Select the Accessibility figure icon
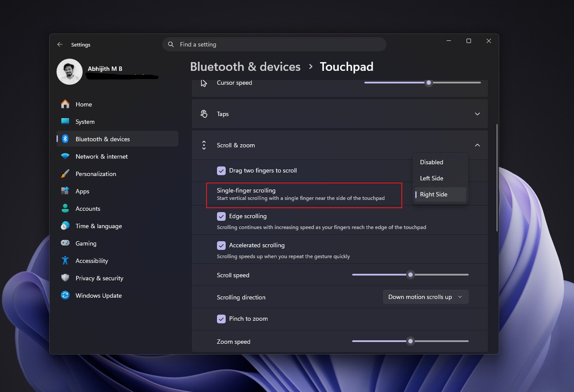The height and width of the screenshot is (392, 574). click(x=65, y=261)
